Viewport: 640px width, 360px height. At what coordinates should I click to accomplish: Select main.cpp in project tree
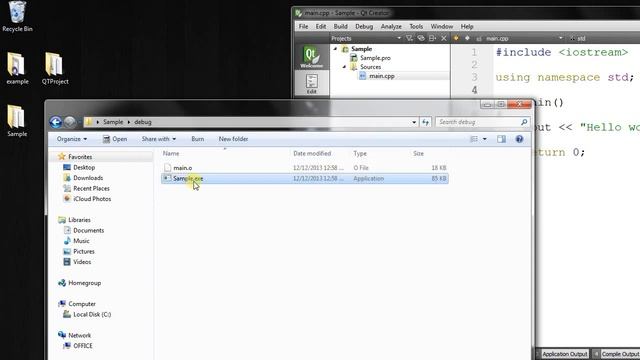click(381, 76)
